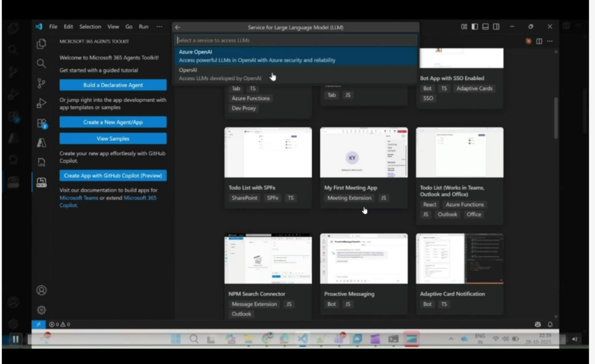
Task: Click the notifications bell in status bar
Action: coord(550,325)
